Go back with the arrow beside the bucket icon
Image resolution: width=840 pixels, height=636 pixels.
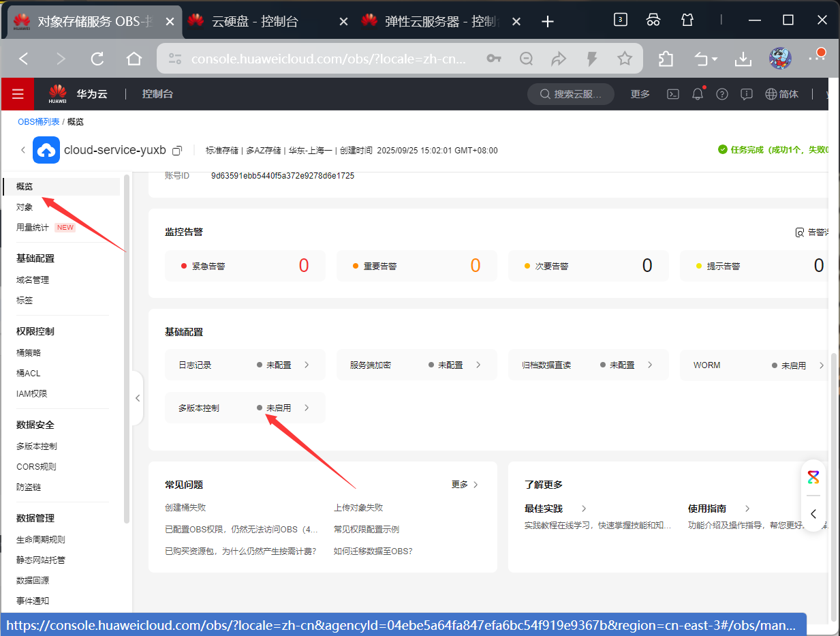22,150
